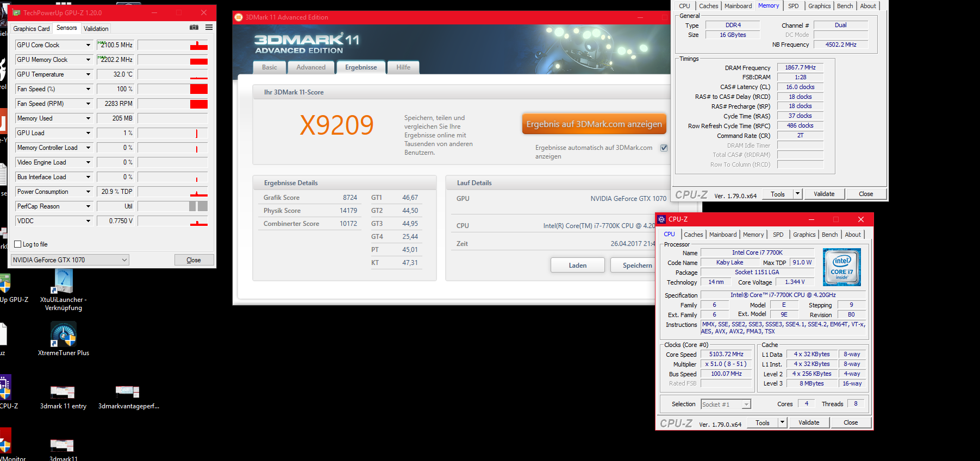
Task: Uncheck auto-show results on 3DMark.com
Action: tap(664, 148)
